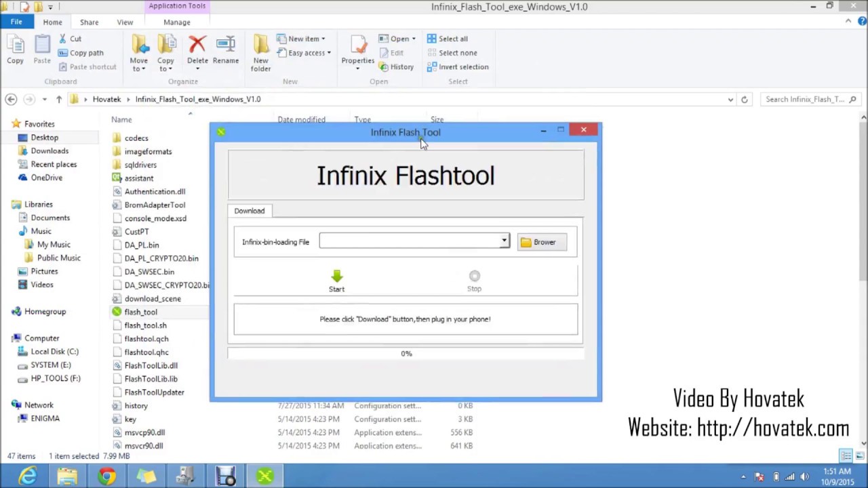Select the flash_tool file
The height and width of the screenshot is (488, 868).
[x=140, y=312]
